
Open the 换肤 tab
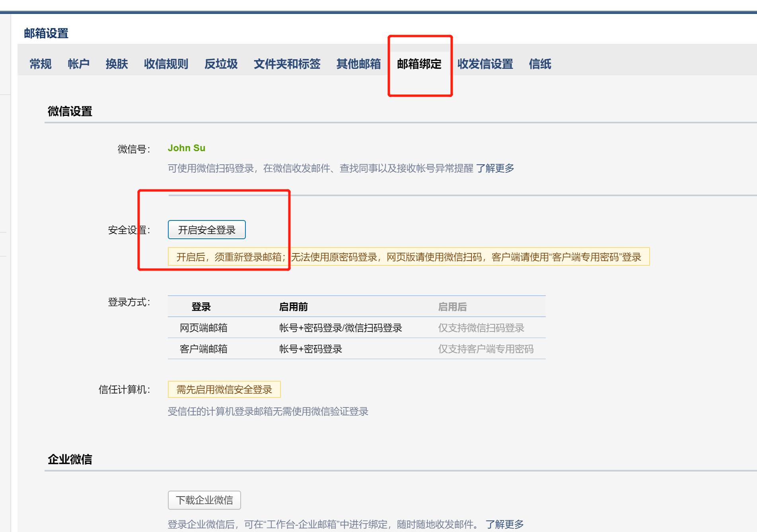(x=117, y=64)
